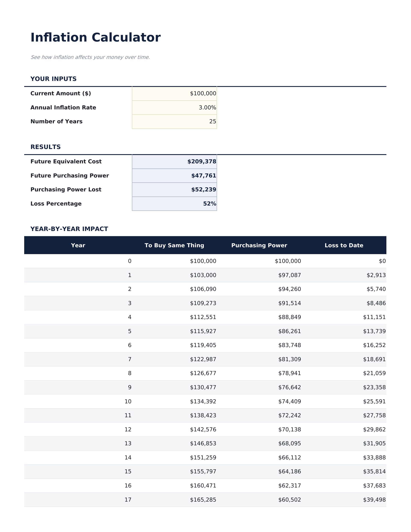Select year 5 purchasing power $86,261
The image size is (411, 532).
(x=289, y=331)
